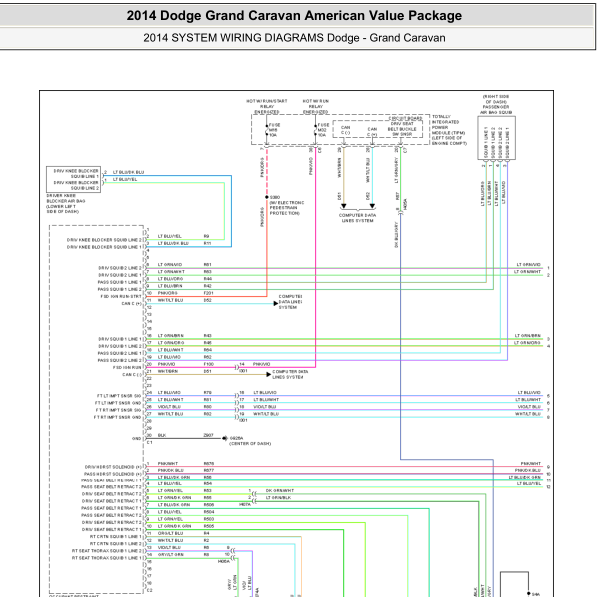The width and height of the screenshot is (600, 597).
Task: Click the 'FT LT IMPT SNSR GND' label
Action: point(118,403)
